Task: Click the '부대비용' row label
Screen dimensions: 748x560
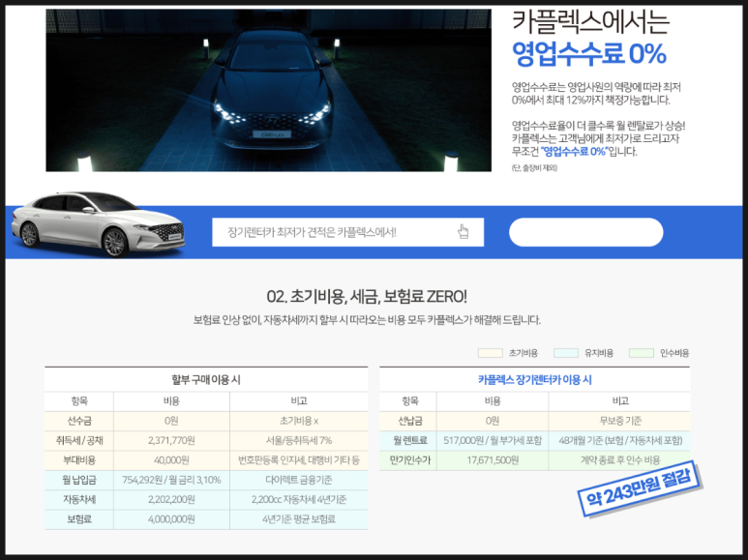Action: (x=79, y=460)
